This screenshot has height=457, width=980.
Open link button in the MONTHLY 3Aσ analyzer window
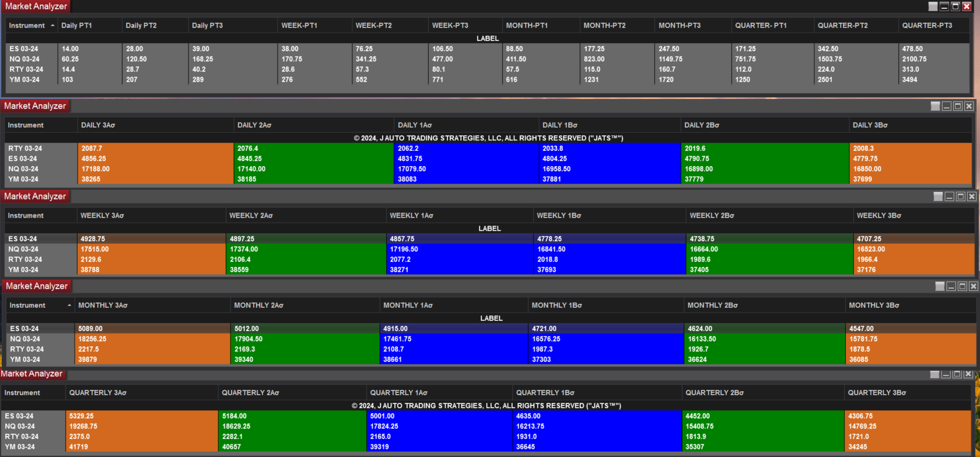pyautogui.click(x=940, y=287)
